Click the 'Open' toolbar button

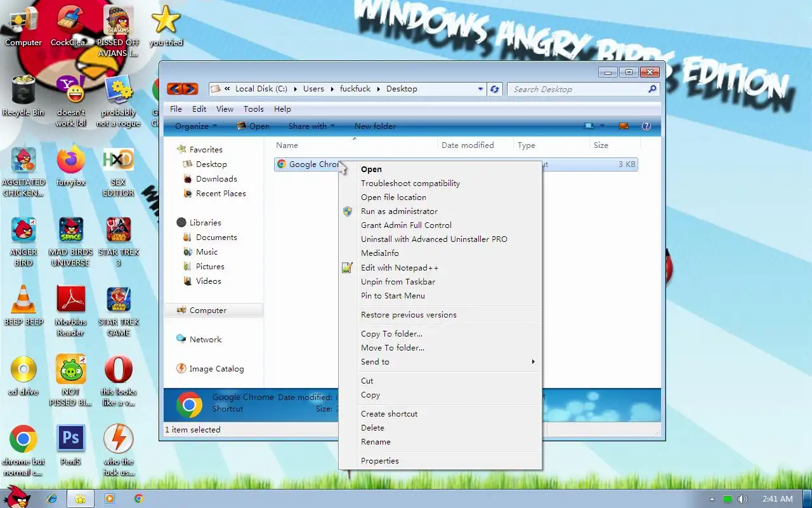coord(253,126)
